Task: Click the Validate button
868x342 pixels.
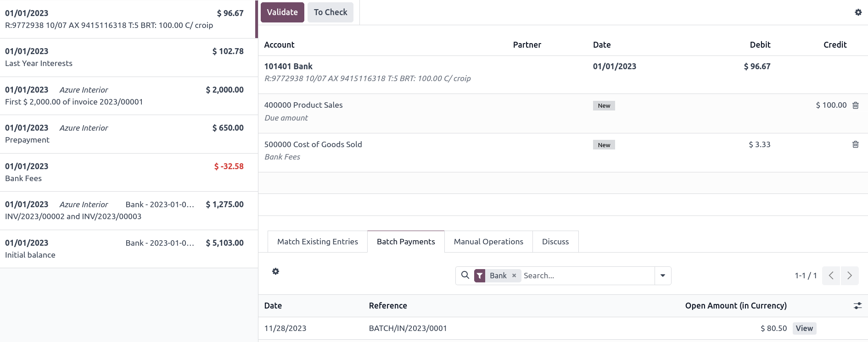Action: tap(282, 12)
